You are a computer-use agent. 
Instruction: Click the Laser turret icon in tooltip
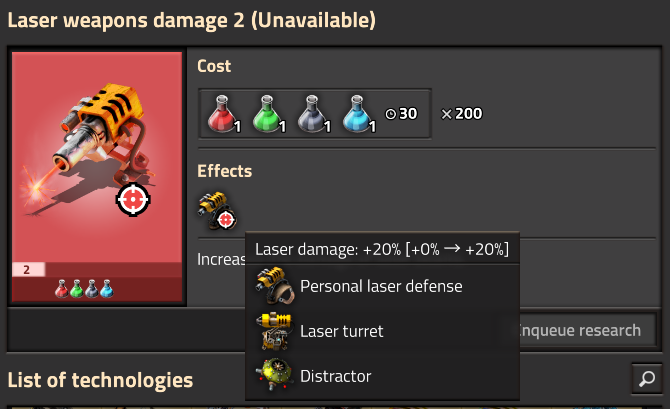(x=275, y=331)
